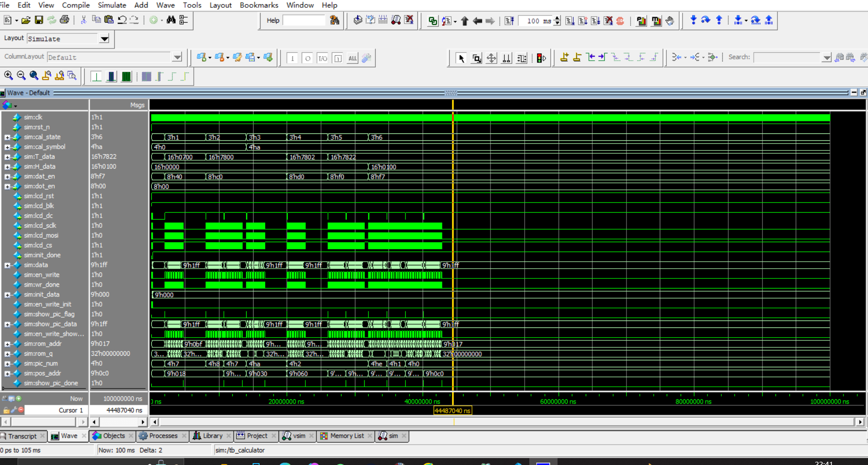Click the Memory Profiling icon
Image resolution: width=868 pixels, height=465 pixels.
656,21
